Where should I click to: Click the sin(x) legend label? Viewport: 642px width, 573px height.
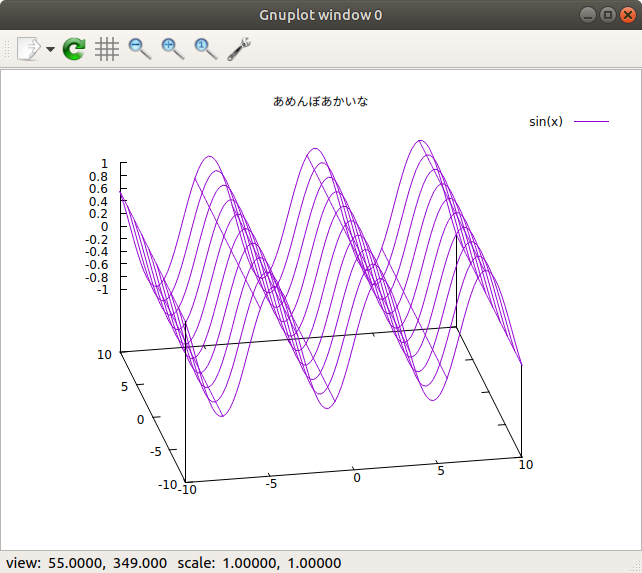(546, 122)
